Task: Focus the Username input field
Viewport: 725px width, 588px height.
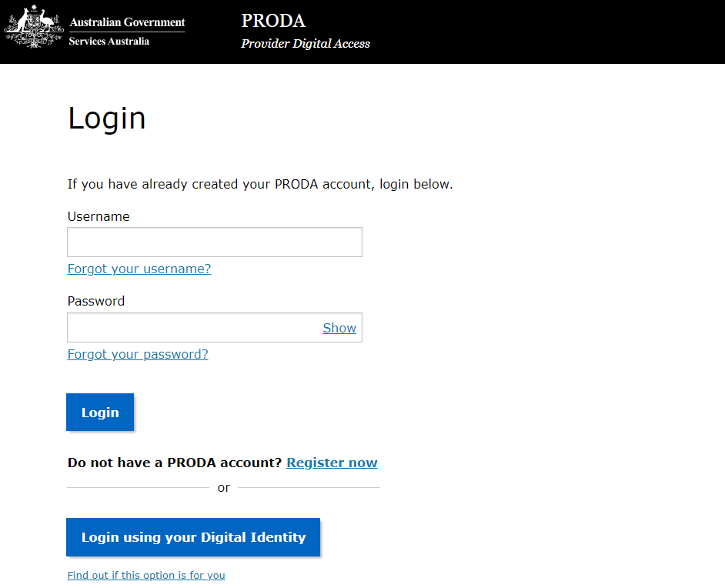Action: click(x=214, y=242)
